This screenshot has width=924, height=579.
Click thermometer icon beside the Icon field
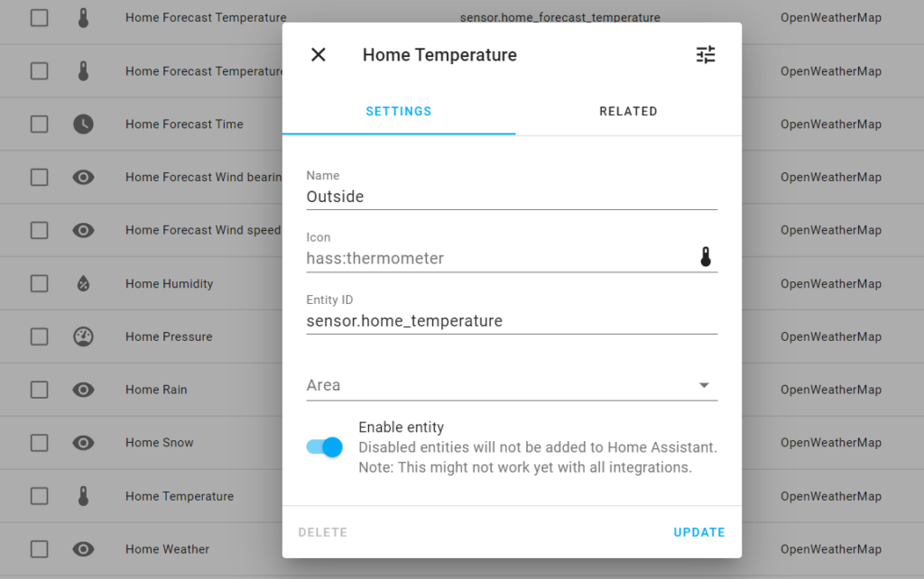pos(706,258)
